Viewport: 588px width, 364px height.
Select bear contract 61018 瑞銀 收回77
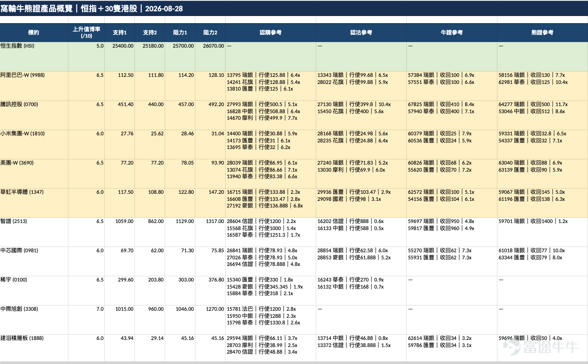(x=531, y=250)
